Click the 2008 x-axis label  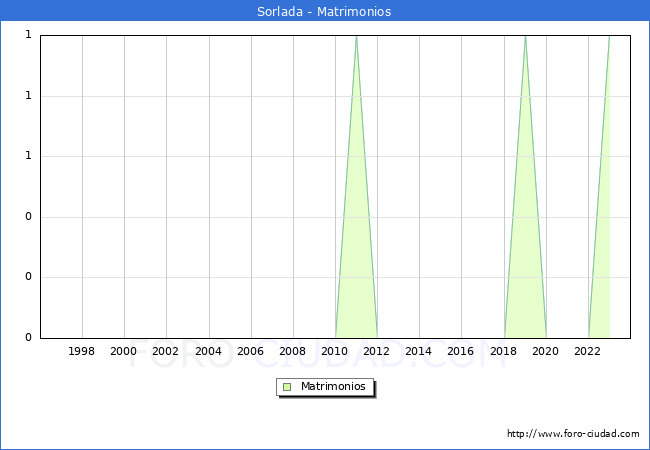293,351
